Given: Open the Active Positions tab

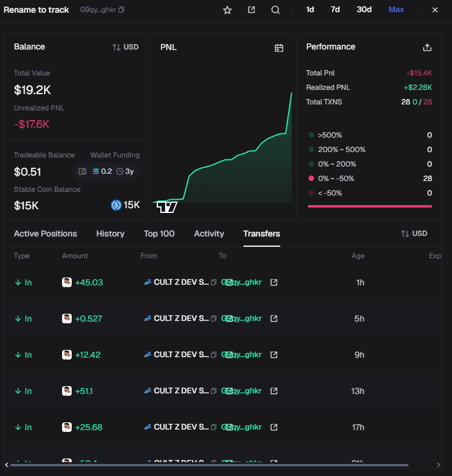Looking at the screenshot, I should 46,233.
